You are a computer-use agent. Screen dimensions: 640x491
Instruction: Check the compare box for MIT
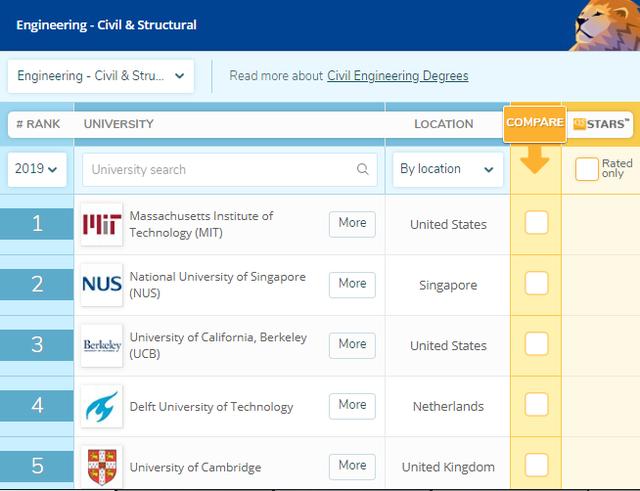(537, 223)
